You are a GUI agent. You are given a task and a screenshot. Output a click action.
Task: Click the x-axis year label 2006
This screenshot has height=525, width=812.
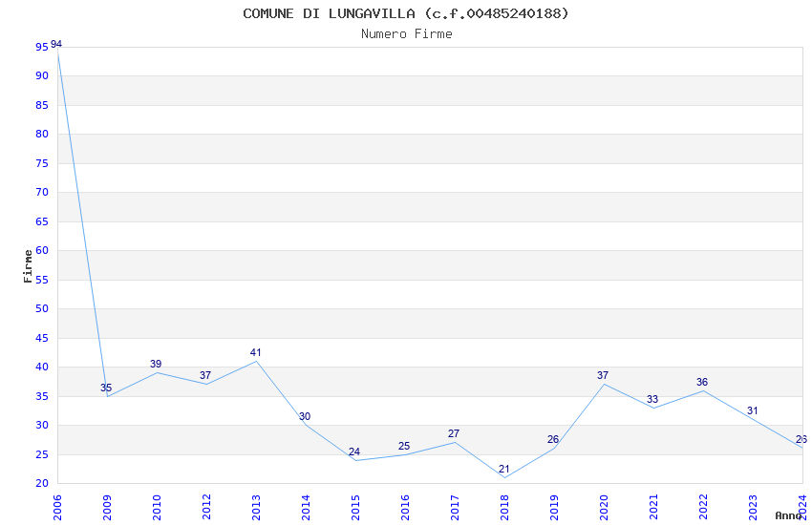[57, 507]
